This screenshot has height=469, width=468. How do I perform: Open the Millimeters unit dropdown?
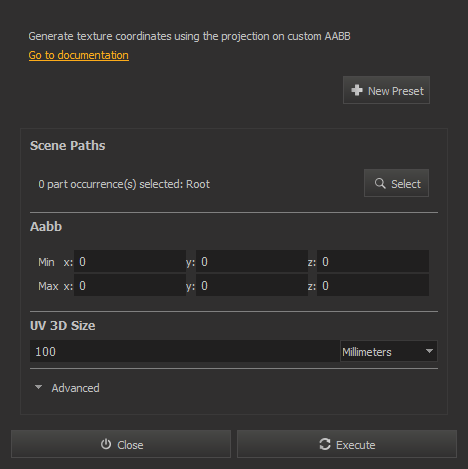[x=389, y=351]
